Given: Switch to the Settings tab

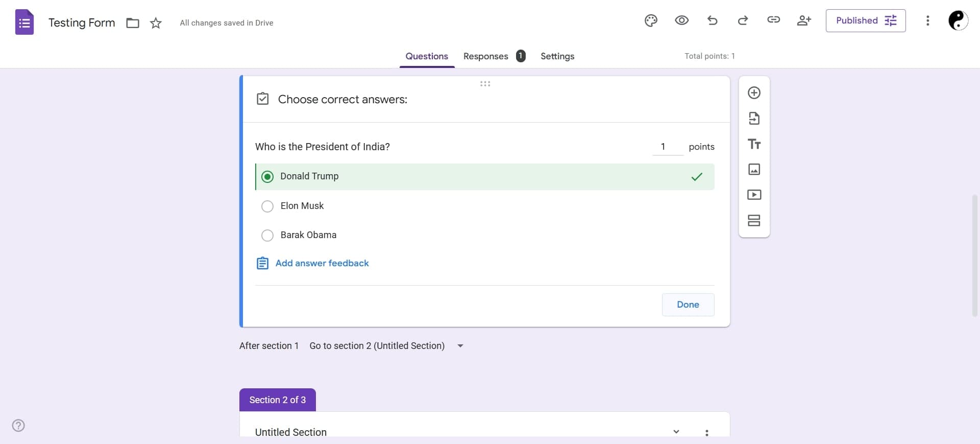Looking at the screenshot, I should 557,56.
